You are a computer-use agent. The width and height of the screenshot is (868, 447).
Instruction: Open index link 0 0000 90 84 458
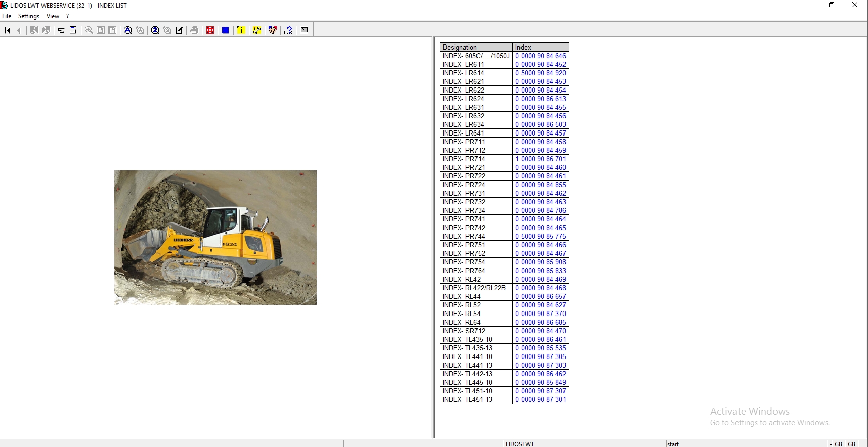coord(541,142)
